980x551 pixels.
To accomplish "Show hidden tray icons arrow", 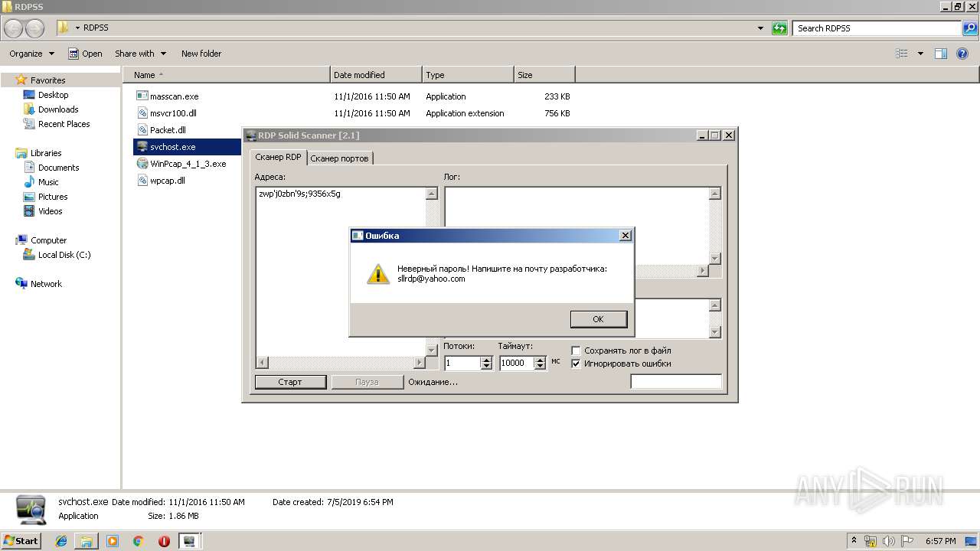I will 854,540.
